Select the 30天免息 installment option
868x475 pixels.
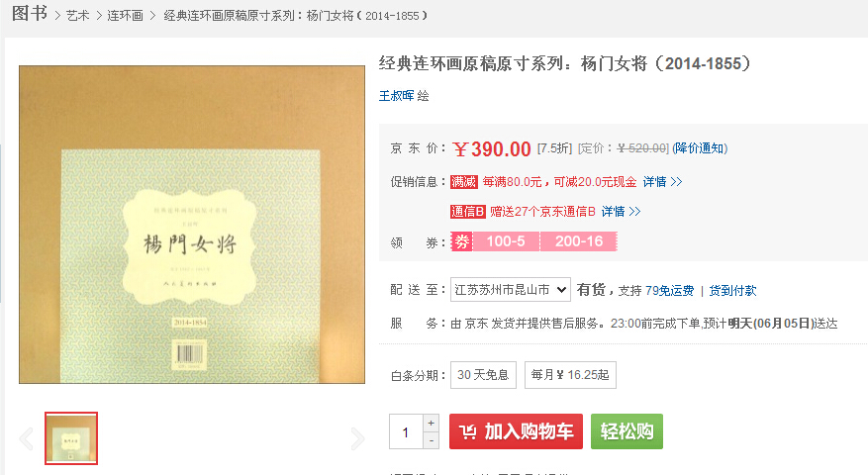(483, 375)
